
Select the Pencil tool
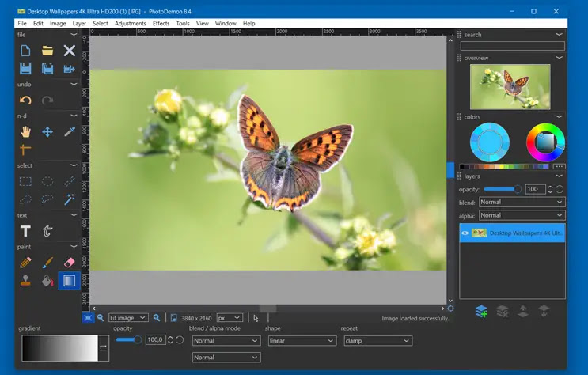(x=25, y=262)
